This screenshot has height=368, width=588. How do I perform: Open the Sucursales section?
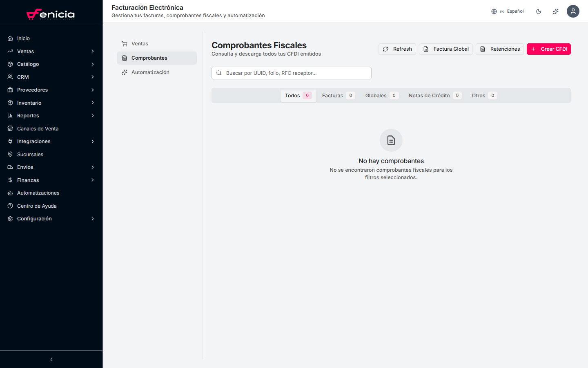pos(30,154)
